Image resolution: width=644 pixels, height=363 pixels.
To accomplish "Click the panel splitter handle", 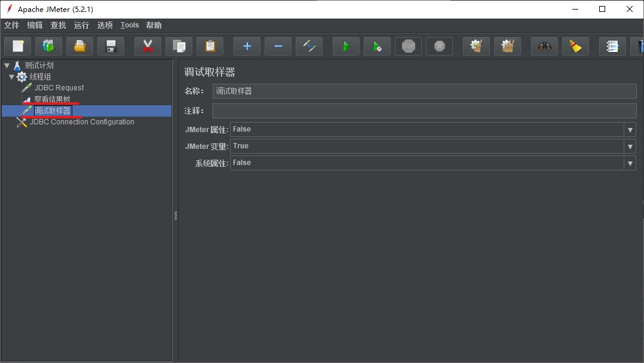I will coord(176,215).
